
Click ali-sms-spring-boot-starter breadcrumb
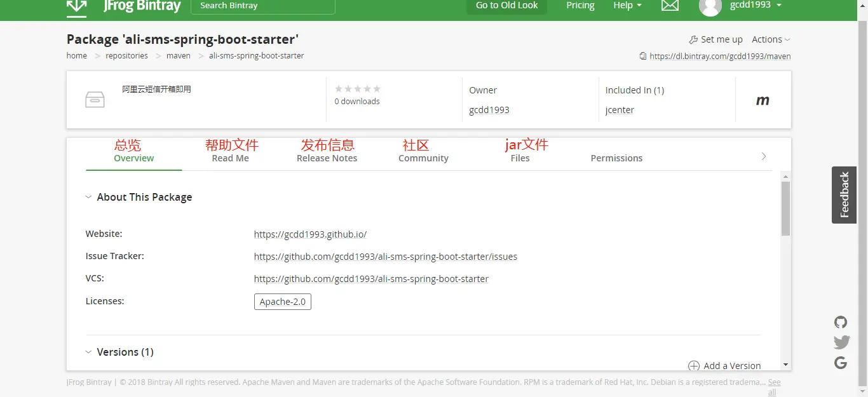[257, 56]
